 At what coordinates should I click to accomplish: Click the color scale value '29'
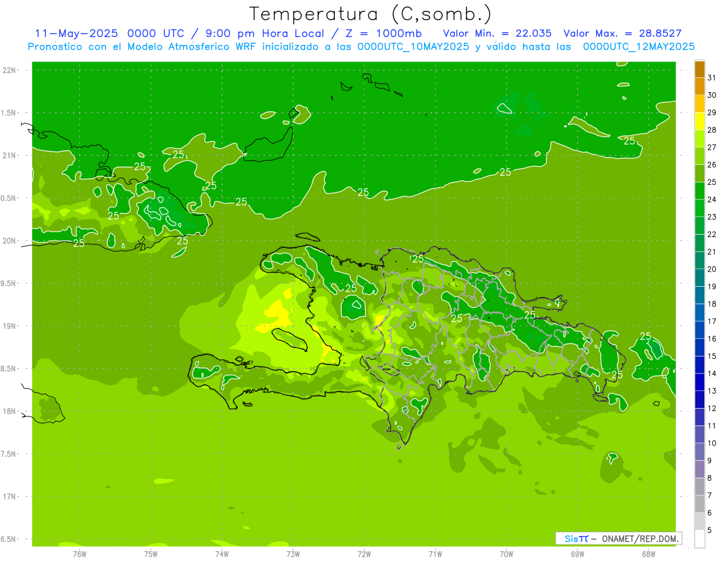(712, 112)
